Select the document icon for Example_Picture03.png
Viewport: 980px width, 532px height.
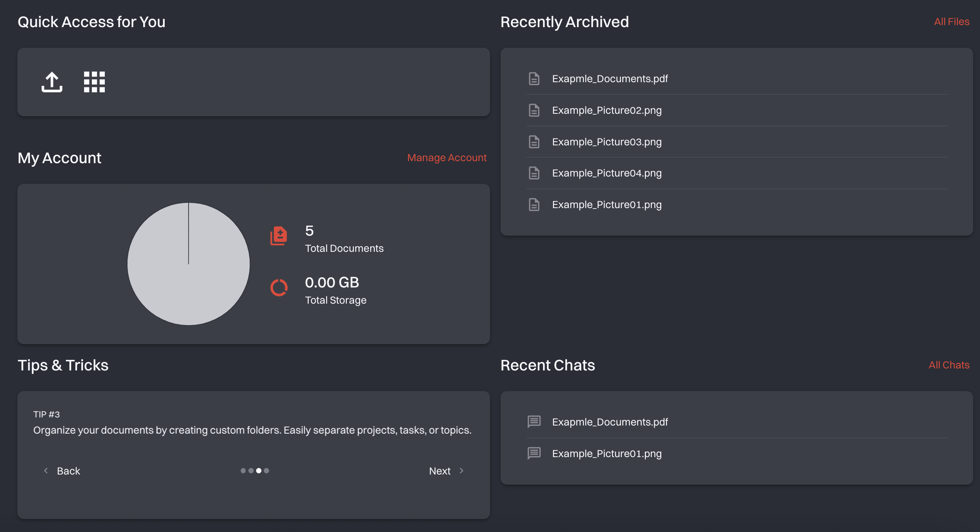[x=534, y=142]
